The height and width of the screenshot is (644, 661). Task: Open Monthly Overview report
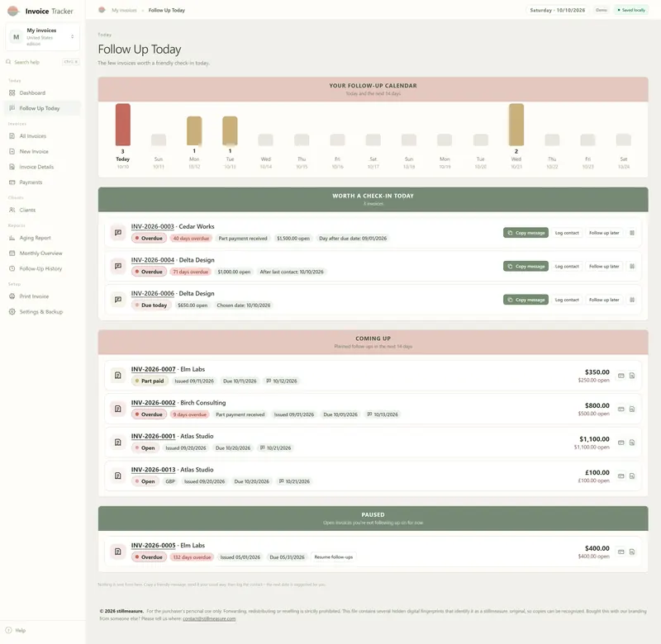point(42,253)
